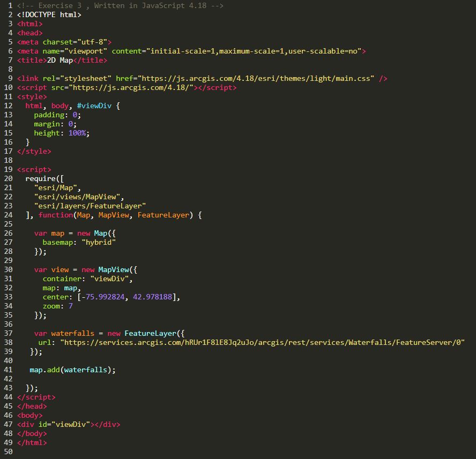Click the "esri/views/MapView" module string

tap(79, 197)
